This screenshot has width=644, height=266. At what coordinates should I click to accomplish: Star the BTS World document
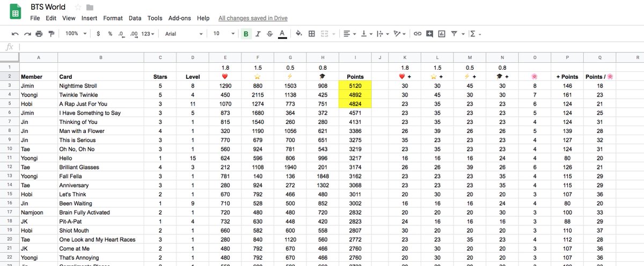point(78,8)
